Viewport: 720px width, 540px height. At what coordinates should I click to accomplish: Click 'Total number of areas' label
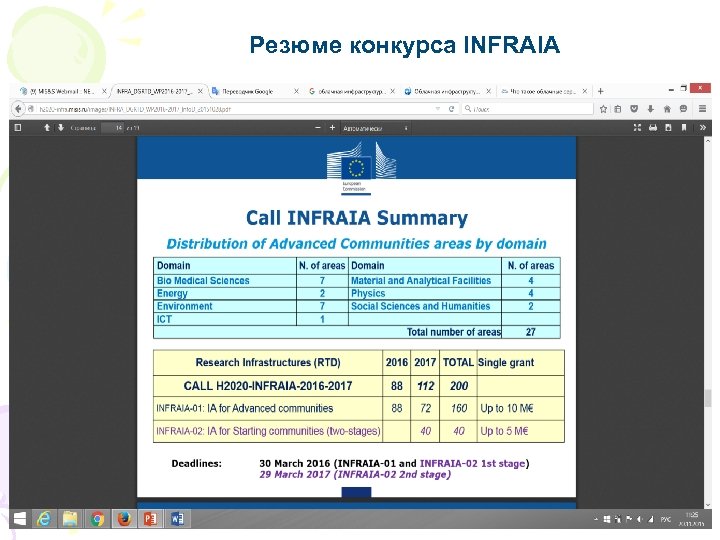(454, 332)
